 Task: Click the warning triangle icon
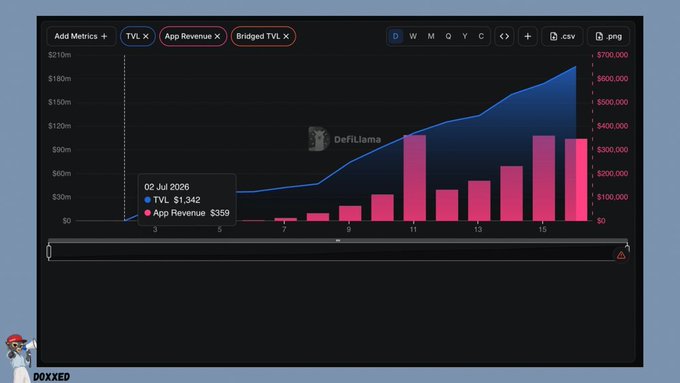(621, 255)
